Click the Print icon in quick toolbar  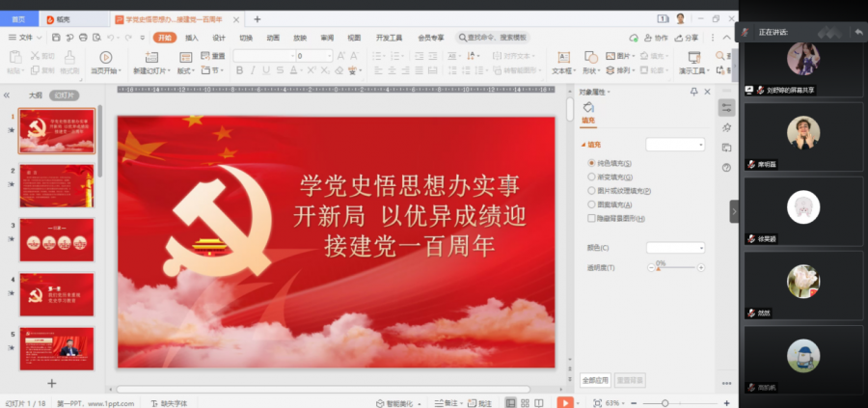click(x=83, y=38)
